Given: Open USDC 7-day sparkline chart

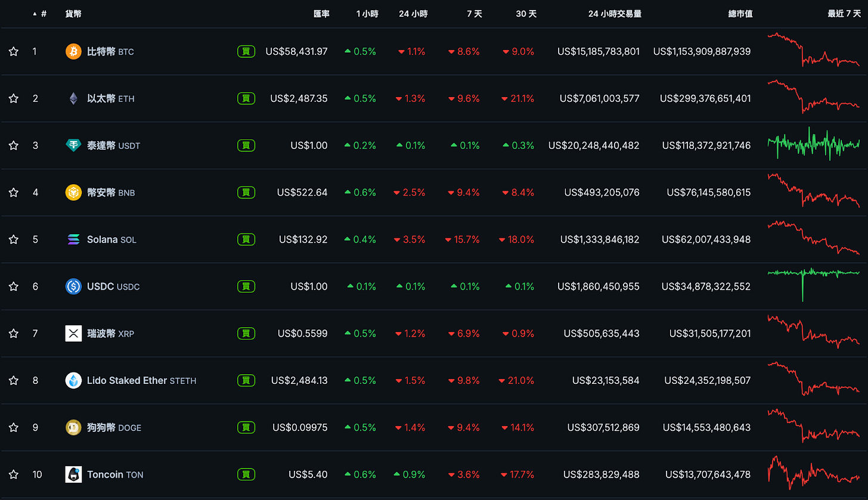Looking at the screenshot, I should point(814,285).
